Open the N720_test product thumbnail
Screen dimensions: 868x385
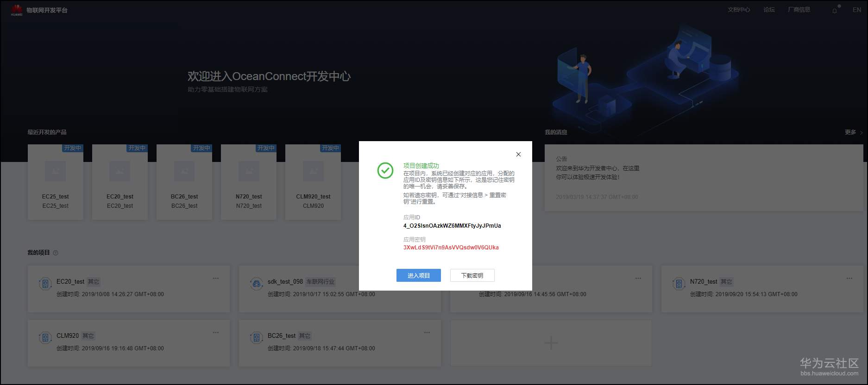pos(249,172)
